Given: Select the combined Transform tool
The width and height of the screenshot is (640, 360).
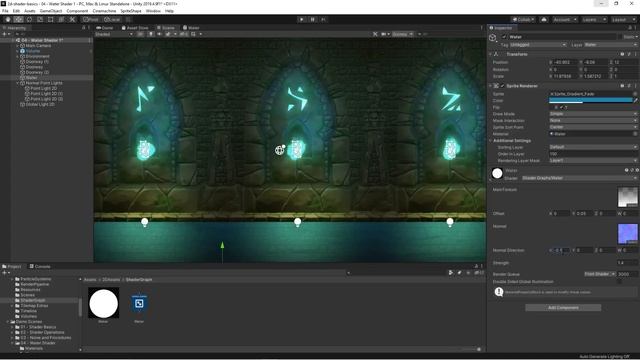Looking at the screenshot, I should click(x=61, y=19).
